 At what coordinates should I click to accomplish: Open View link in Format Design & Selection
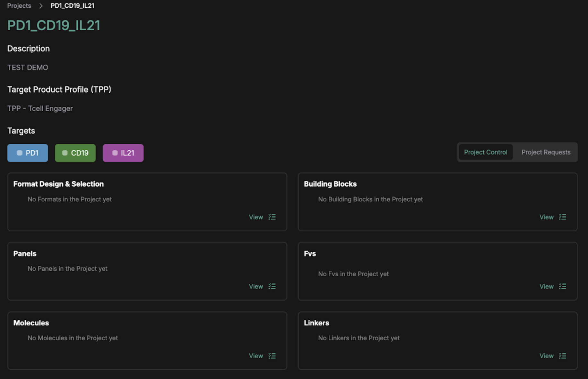click(x=256, y=217)
